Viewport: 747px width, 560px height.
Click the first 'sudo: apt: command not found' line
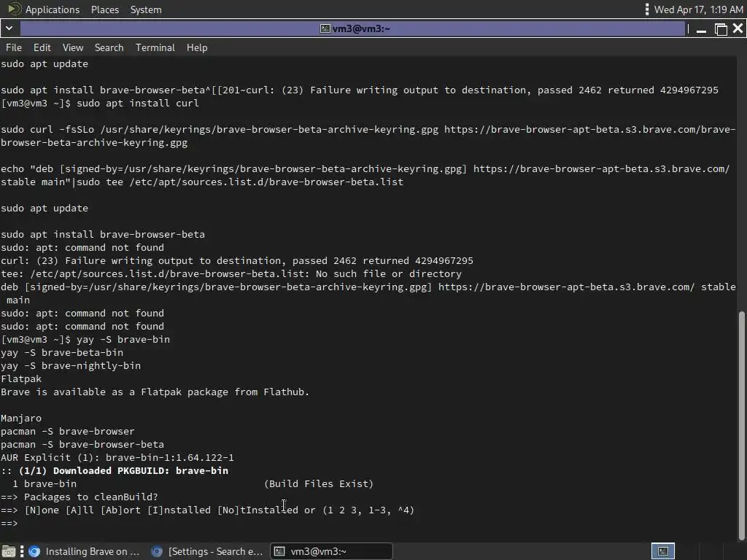click(82, 248)
